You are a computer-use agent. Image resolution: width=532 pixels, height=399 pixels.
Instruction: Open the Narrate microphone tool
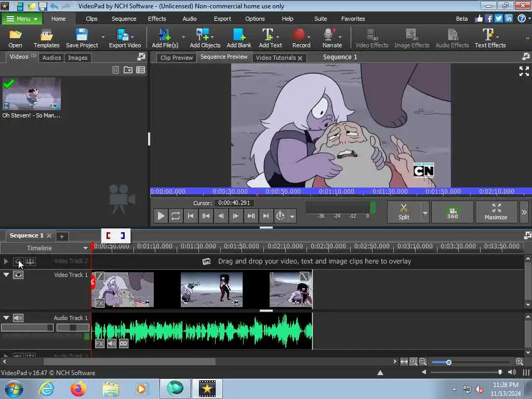point(332,38)
